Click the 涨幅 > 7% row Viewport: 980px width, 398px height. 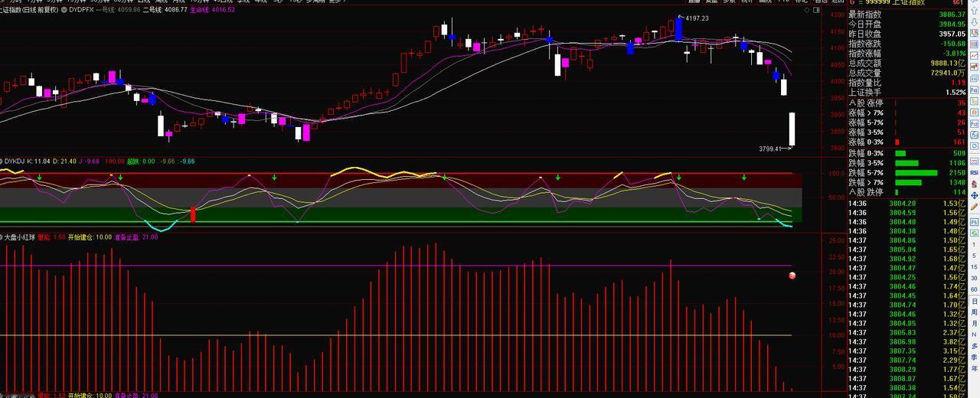click(907, 113)
